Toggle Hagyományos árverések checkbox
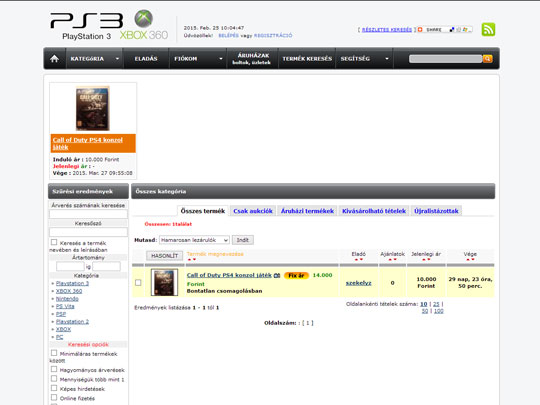 coord(54,369)
